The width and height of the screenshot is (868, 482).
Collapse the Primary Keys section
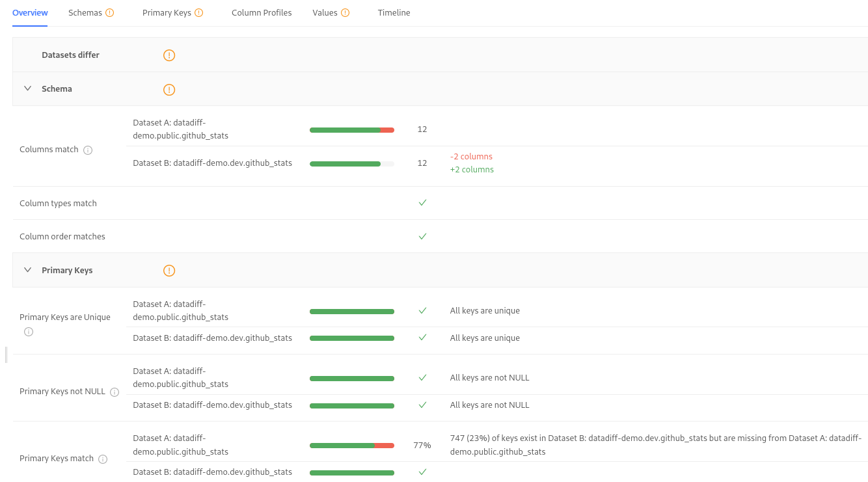28,270
